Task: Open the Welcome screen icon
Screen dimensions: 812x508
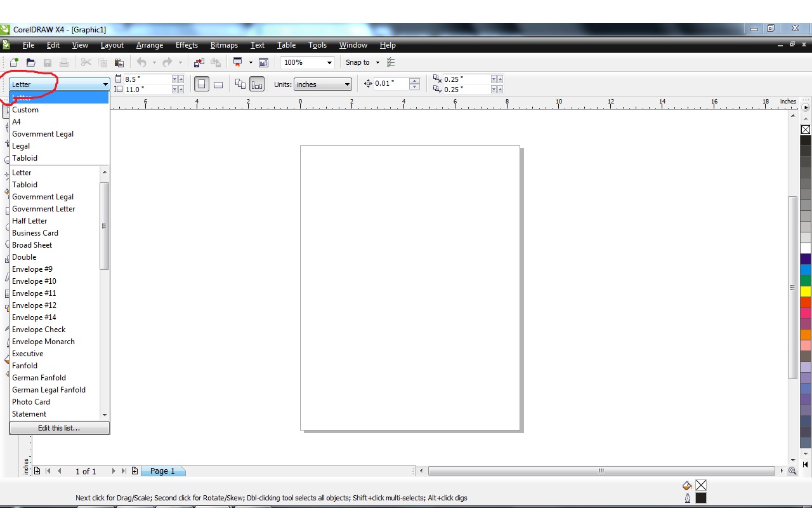Action: click(x=263, y=62)
